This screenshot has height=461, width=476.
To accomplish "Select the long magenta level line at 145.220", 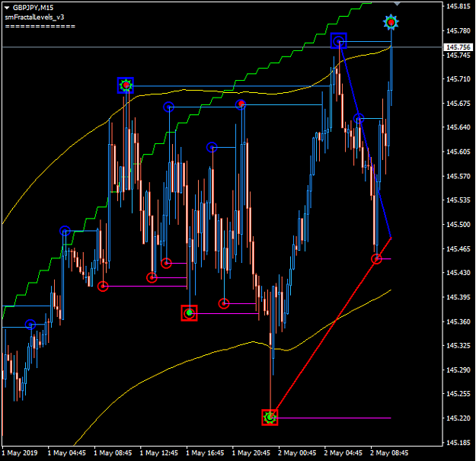I will 332,418.
